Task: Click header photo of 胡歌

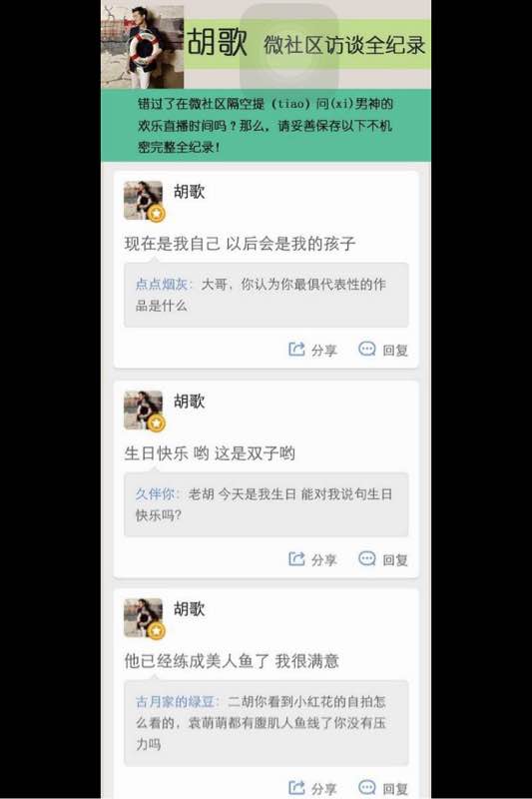Action: (142, 46)
